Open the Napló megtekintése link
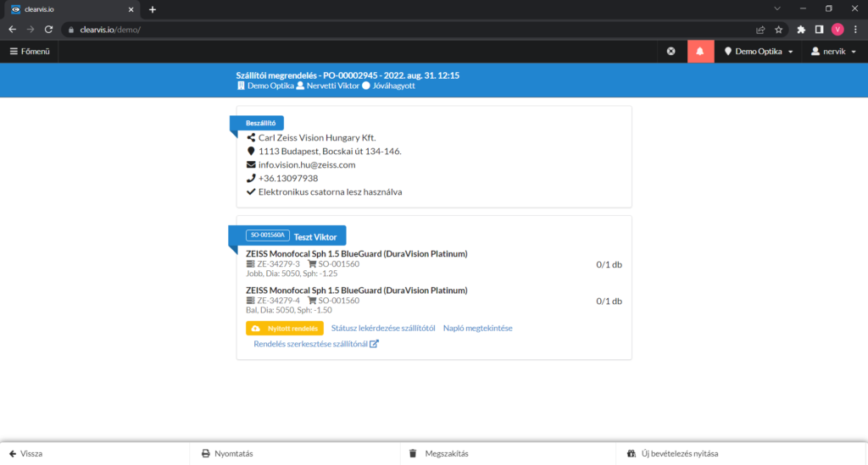 [x=478, y=328]
